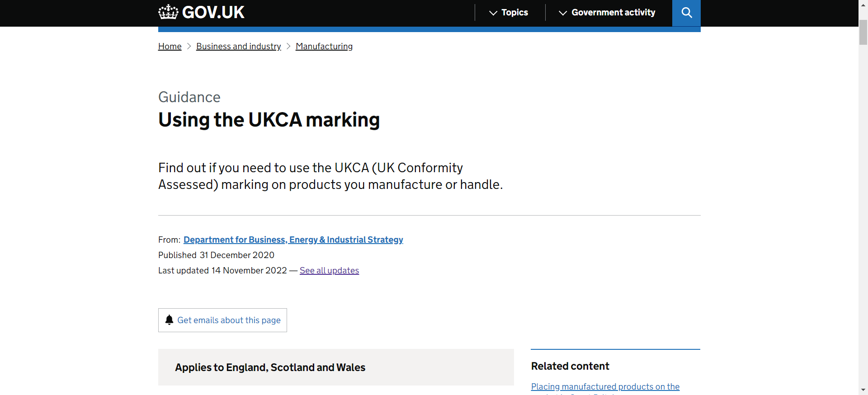The height and width of the screenshot is (395, 868).
Task: Open the search magnifier icon
Action: pos(686,13)
